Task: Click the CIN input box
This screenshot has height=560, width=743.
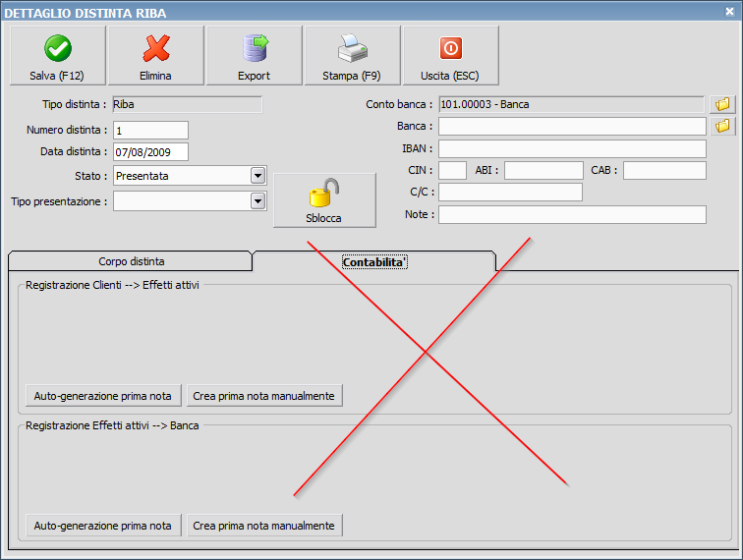Action: tap(452, 171)
